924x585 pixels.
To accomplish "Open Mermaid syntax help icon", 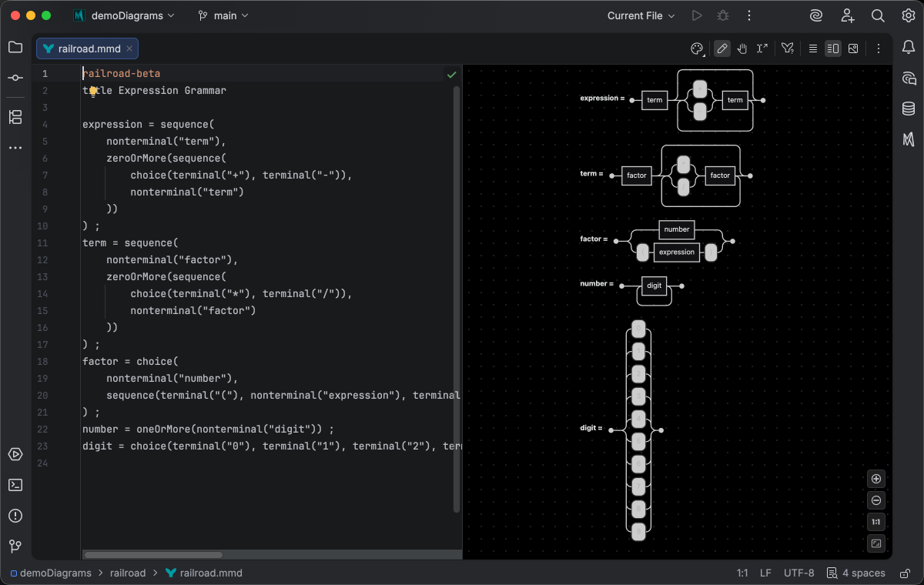I will pyautogui.click(x=788, y=48).
